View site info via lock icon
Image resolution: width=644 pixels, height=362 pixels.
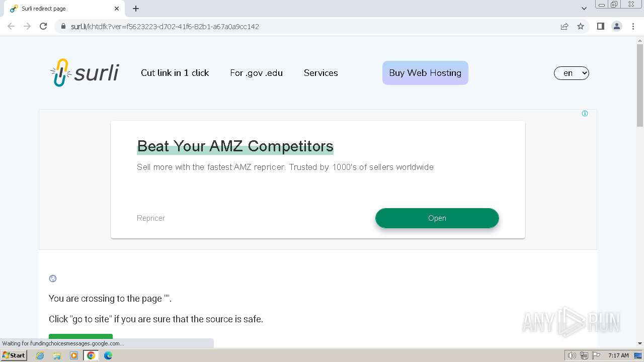coord(63,26)
